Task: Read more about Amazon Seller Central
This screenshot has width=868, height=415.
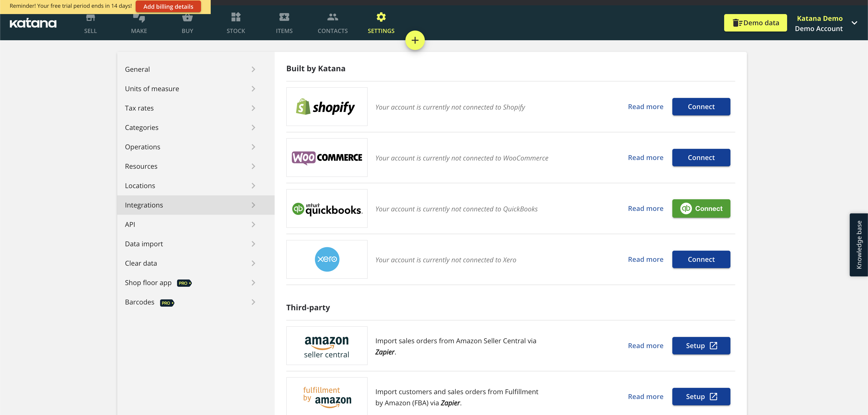Action: (646, 346)
